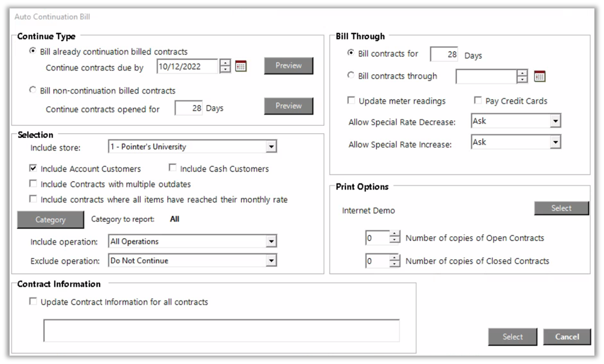Enable Pay Credit Cards option
Viewport: 604px width, 364px height.
479,101
